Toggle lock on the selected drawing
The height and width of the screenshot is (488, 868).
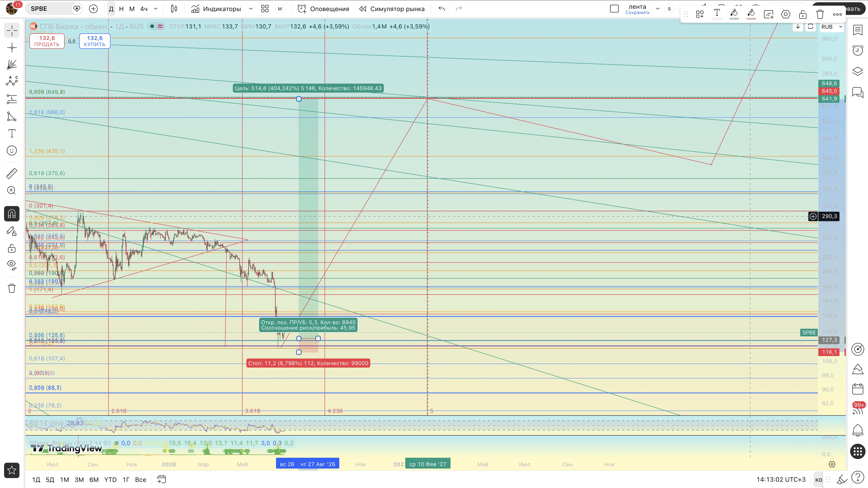coord(803,14)
